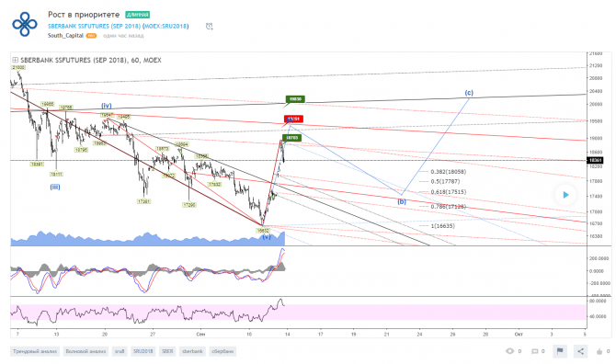Click the wave label (c) on chart
This screenshot has height=364, width=616.
point(469,93)
